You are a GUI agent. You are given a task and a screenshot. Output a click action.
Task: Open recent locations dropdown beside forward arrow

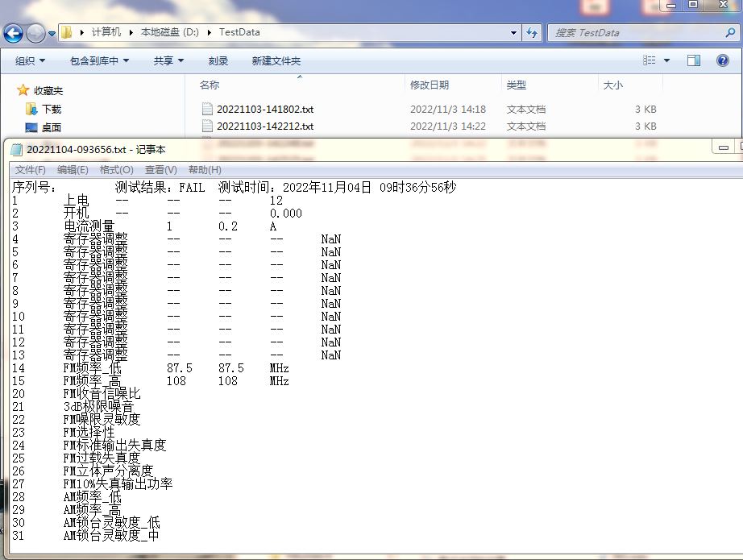tap(52, 34)
